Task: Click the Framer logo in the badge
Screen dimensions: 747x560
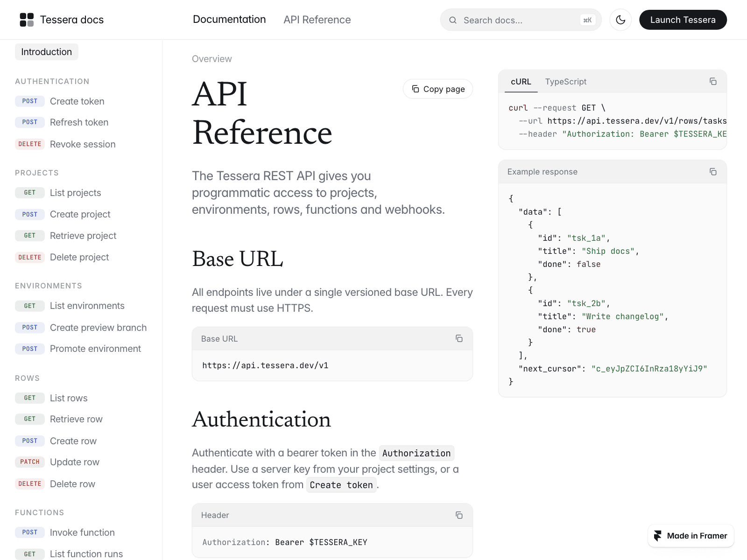Action: (657, 536)
